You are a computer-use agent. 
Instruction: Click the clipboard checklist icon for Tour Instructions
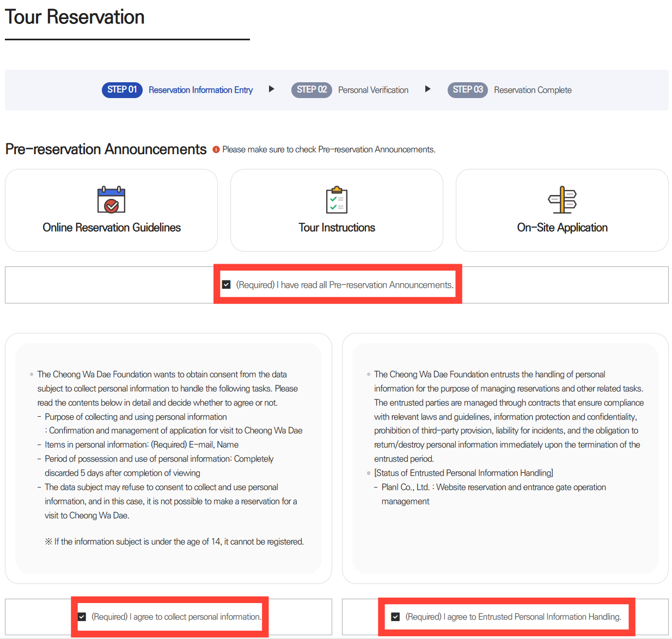337,200
